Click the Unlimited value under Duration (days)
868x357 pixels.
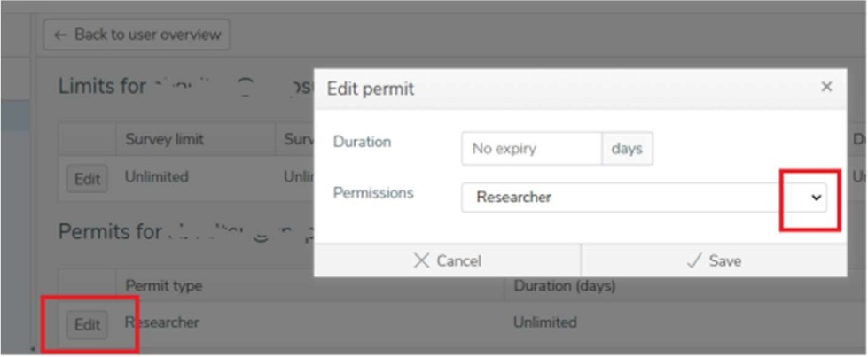click(x=544, y=322)
